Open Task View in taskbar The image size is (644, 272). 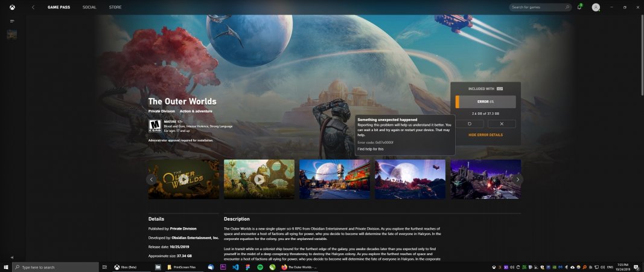tap(105, 267)
